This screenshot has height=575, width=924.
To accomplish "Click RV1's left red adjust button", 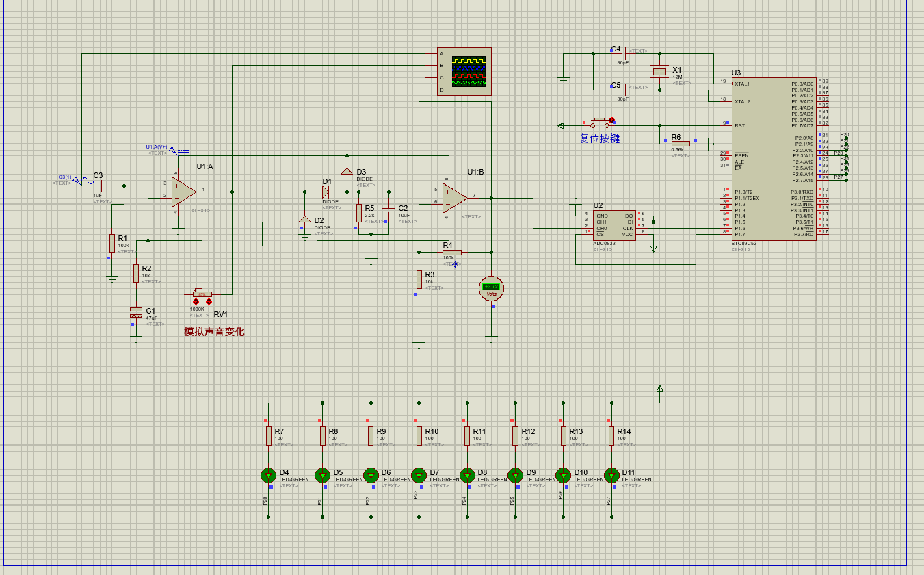I will coord(196,302).
